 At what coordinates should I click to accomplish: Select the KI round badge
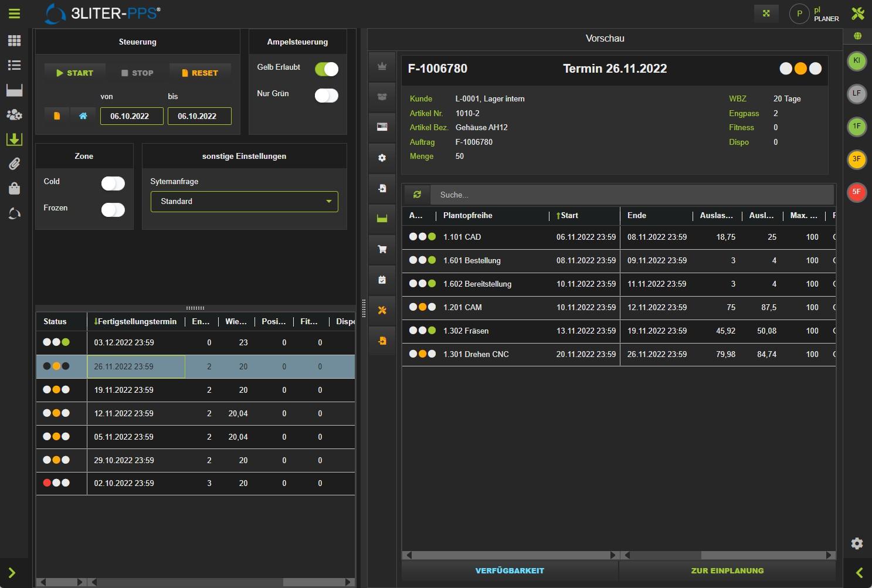point(857,61)
